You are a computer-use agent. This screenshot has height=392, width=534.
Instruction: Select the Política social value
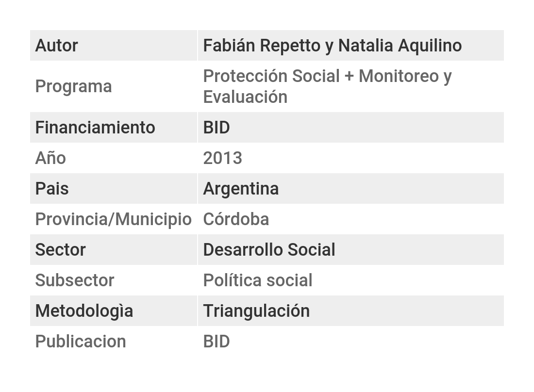[x=257, y=280]
